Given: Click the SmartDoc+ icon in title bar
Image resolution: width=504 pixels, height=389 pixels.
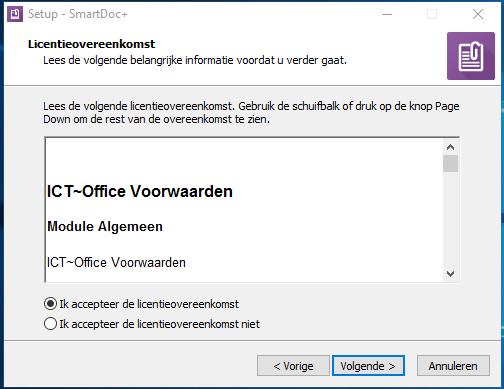Looking at the screenshot, I should 15,14.
